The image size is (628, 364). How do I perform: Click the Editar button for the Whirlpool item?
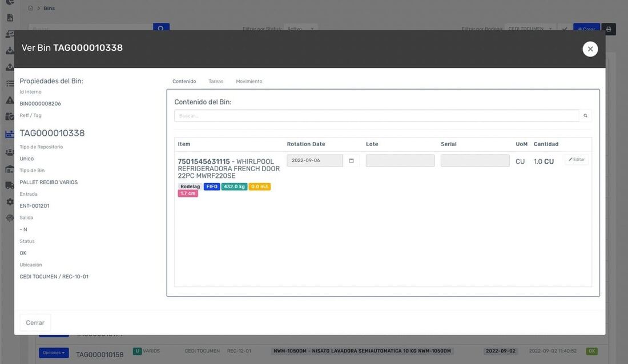click(577, 159)
